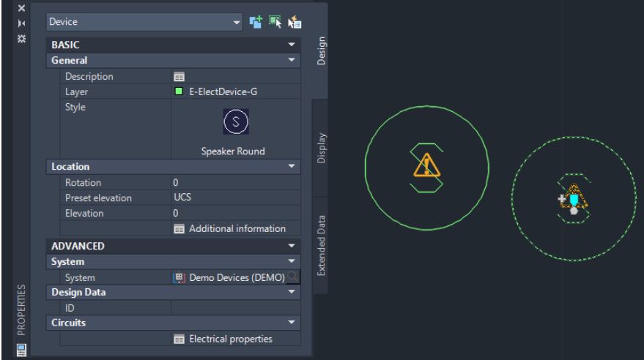Viewport: 644px width, 360px height.
Task: Collapse the Design Data category
Action: [x=291, y=292]
